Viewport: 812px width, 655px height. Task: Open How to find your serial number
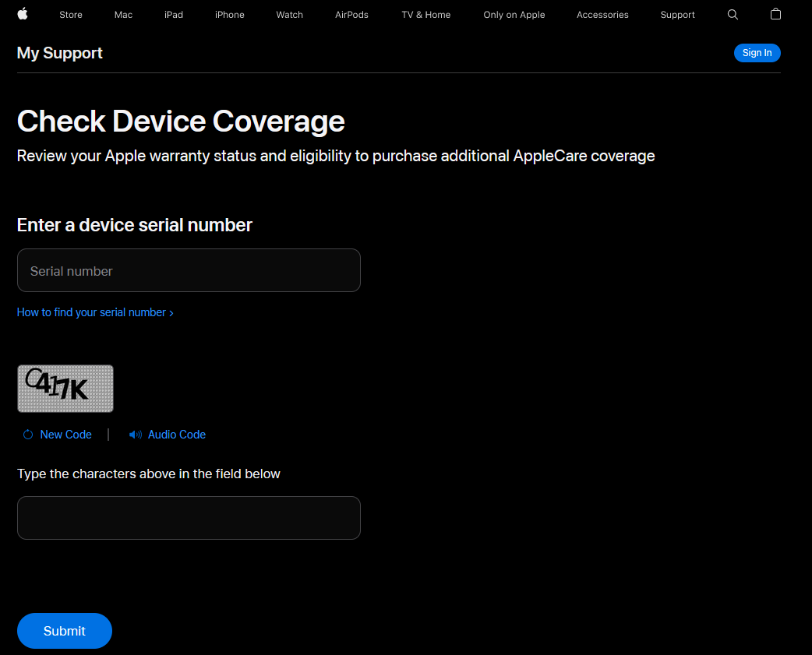tap(95, 312)
